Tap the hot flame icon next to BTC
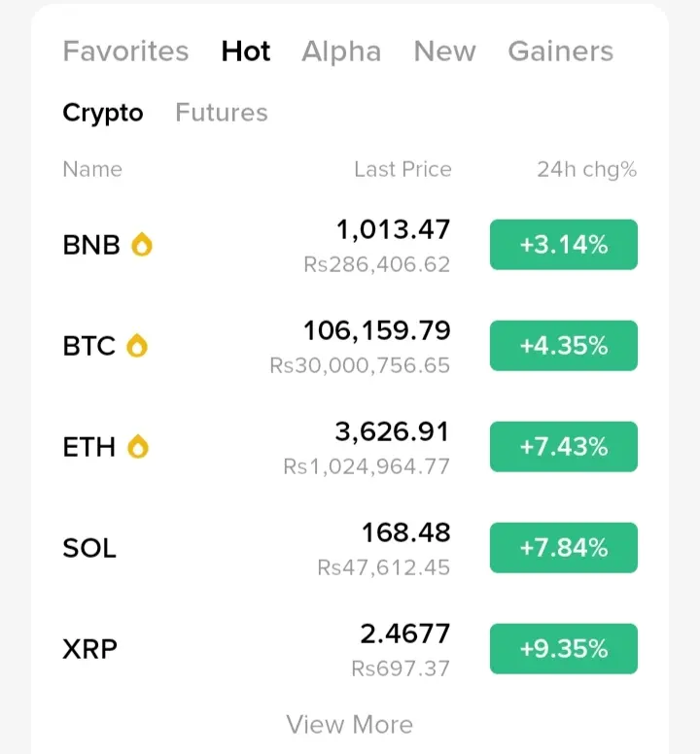Image resolution: width=700 pixels, height=754 pixels. 137,346
